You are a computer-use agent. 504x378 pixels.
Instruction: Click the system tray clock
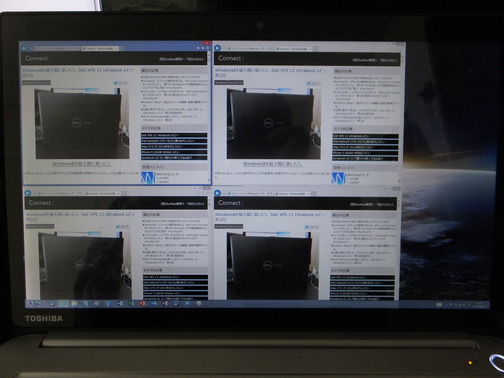(x=480, y=304)
